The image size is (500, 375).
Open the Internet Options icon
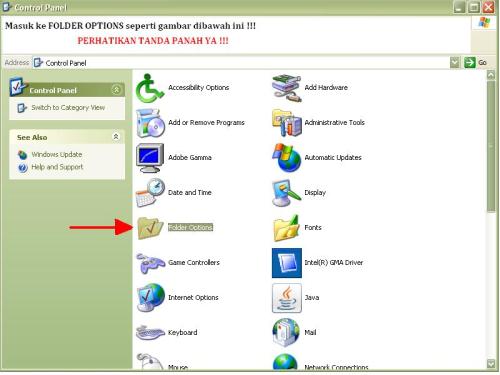click(150, 298)
